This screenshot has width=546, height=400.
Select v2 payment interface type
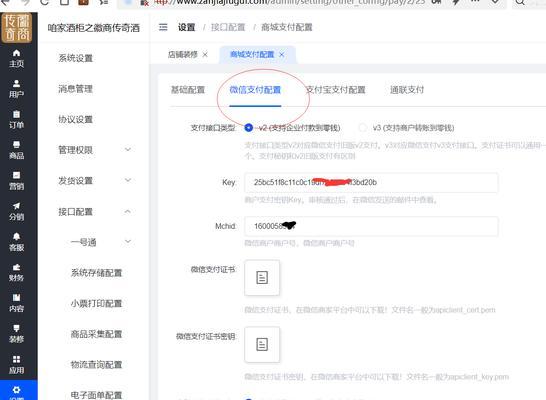(x=248, y=128)
